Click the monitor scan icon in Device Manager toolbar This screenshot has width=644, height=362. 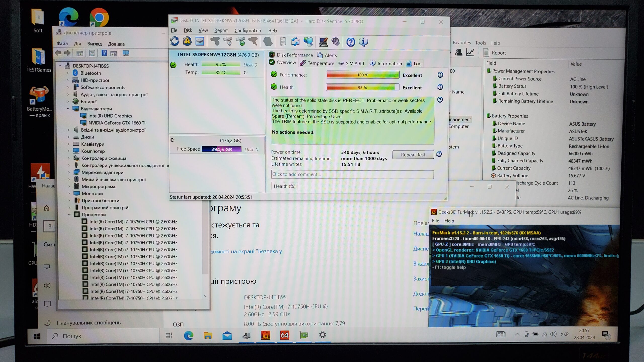pos(126,53)
